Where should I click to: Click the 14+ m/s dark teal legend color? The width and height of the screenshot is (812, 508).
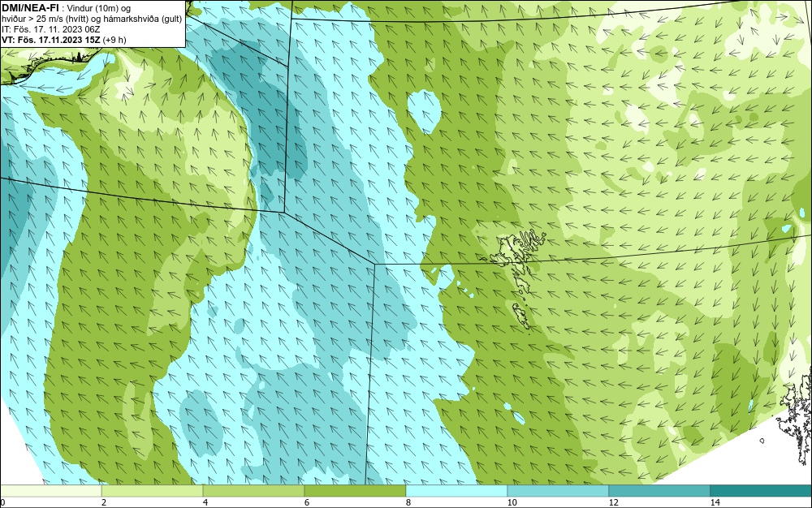click(x=761, y=490)
